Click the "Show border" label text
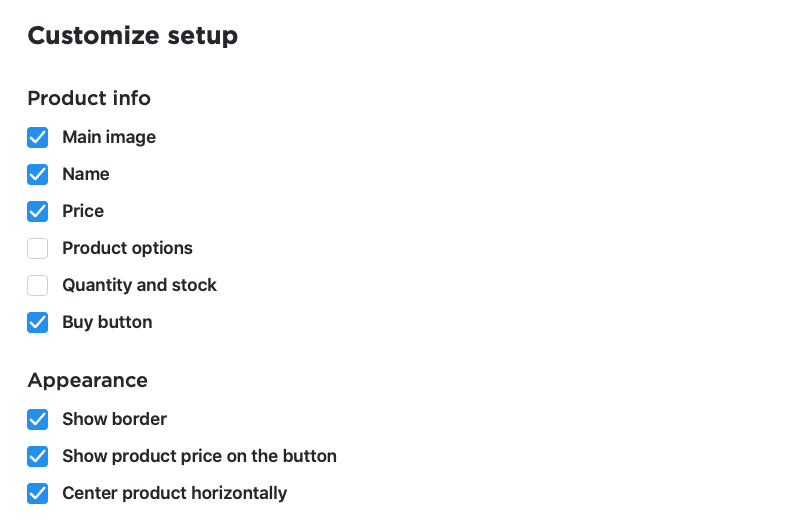Screen dimensions: 804x530 pyautogui.click(x=114, y=419)
